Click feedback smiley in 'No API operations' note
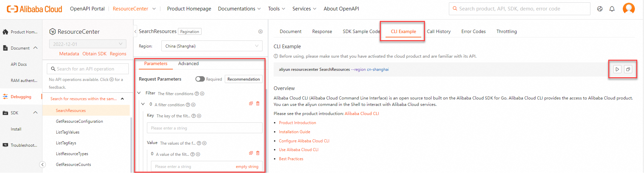The height and width of the screenshot is (173, 644). pos(112,80)
